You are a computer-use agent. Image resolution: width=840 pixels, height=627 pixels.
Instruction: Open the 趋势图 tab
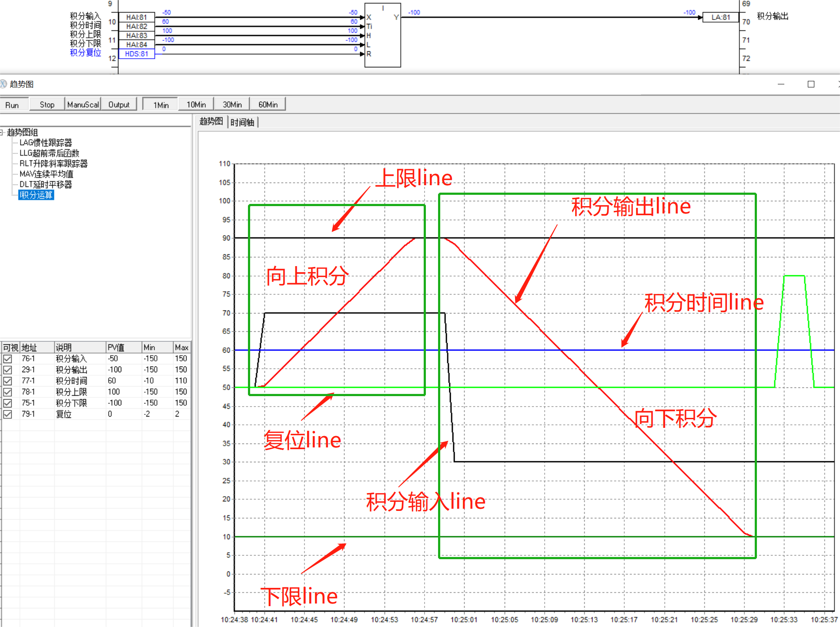pos(211,121)
